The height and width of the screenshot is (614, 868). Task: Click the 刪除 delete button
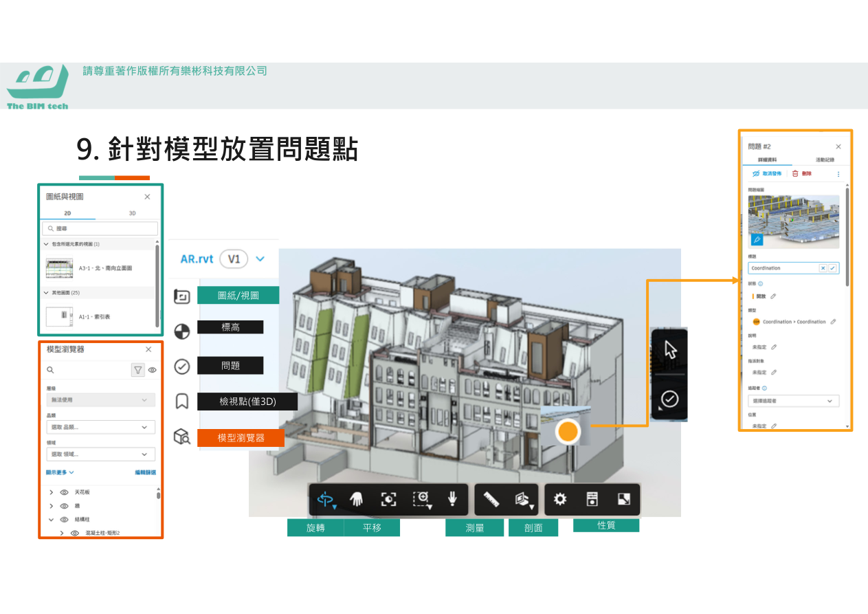pyautogui.click(x=802, y=174)
